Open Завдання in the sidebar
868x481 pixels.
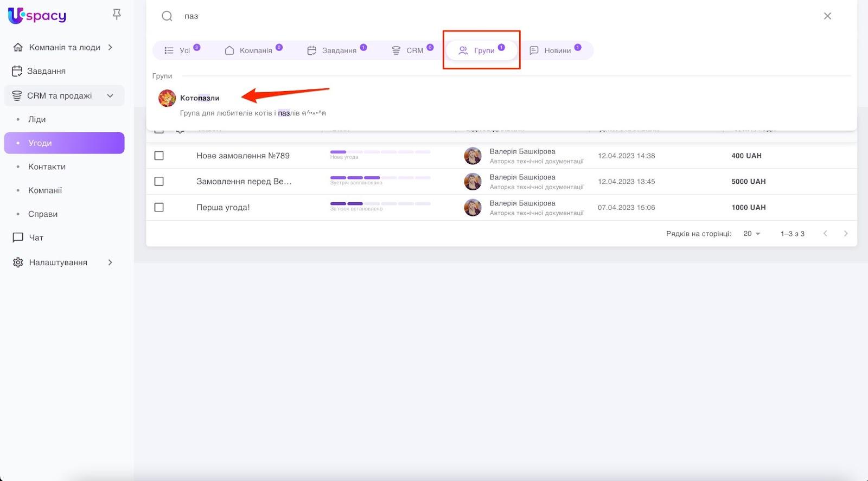coord(46,71)
